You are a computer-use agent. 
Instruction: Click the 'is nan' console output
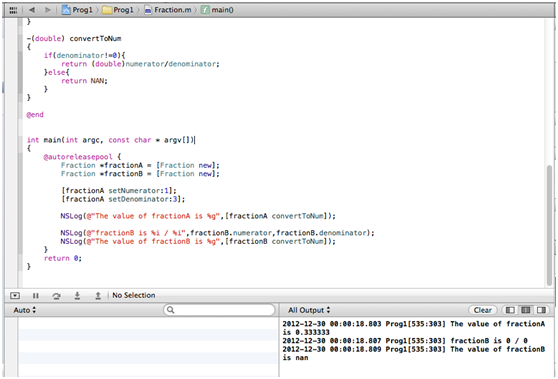[295, 358]
